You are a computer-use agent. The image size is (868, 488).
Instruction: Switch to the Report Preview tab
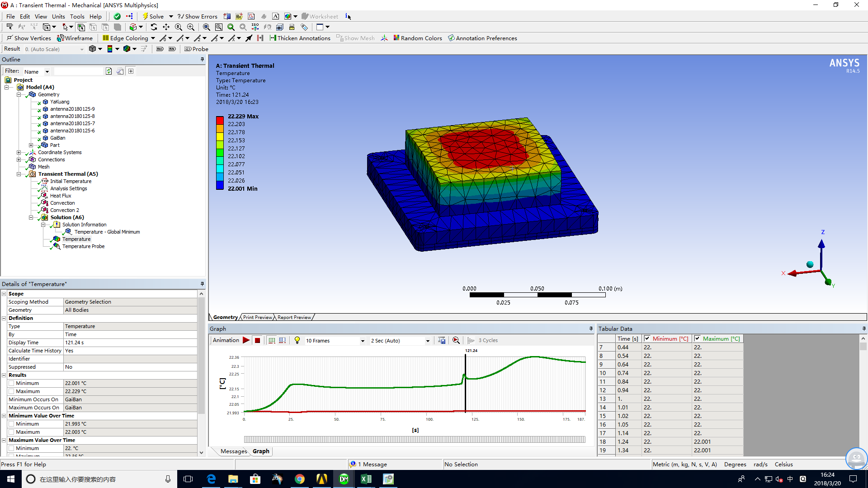pyautogui.click(x=294, y=317)
